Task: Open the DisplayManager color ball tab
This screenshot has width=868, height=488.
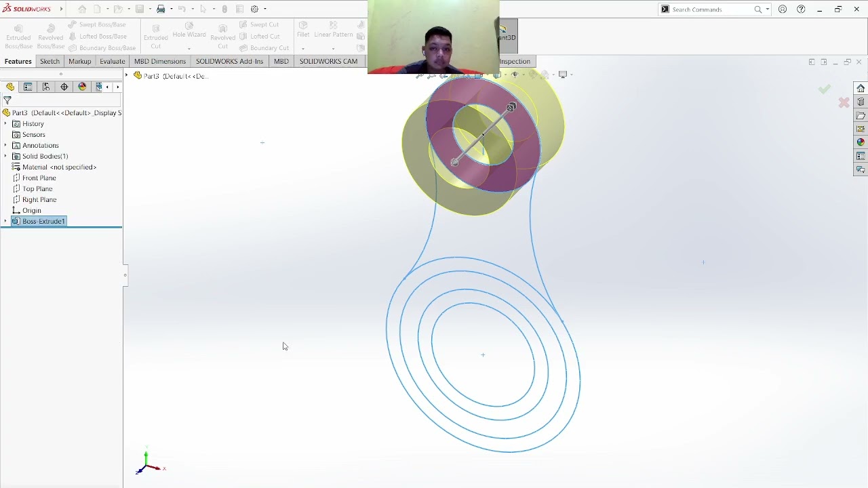Action: coord(82,87)
